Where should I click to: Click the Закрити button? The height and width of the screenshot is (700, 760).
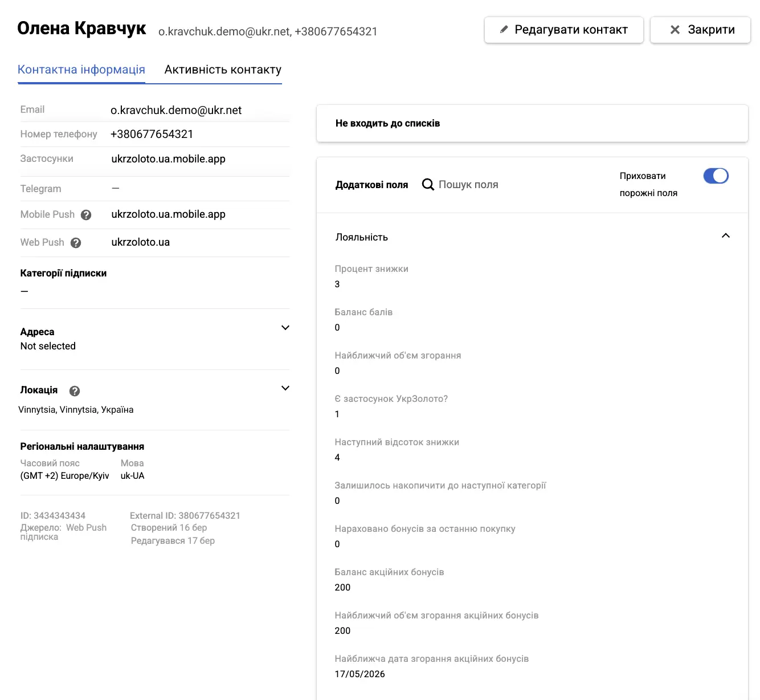tap(701, 30)
